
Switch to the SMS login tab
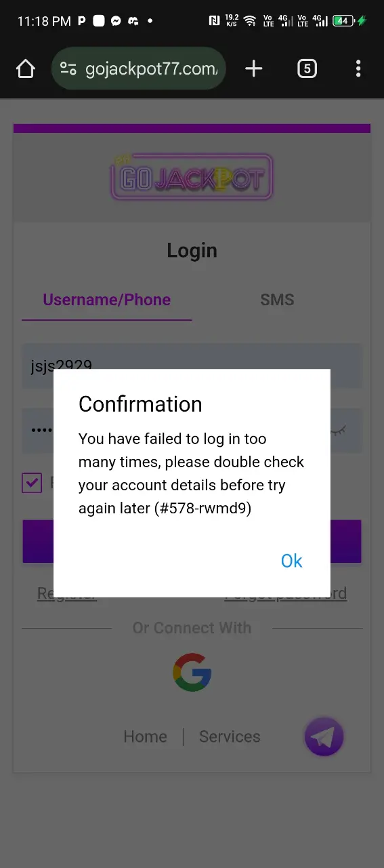coord(277,300)
